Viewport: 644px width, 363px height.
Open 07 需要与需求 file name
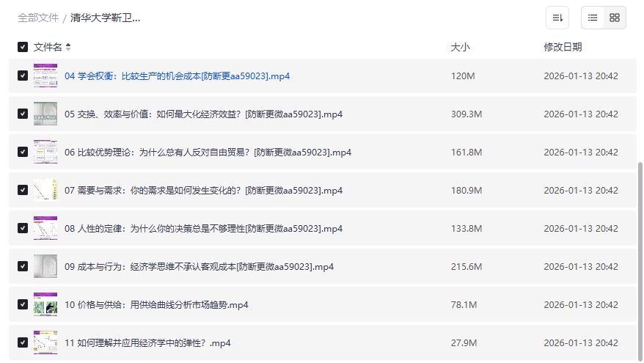click(x=203, y=191)
